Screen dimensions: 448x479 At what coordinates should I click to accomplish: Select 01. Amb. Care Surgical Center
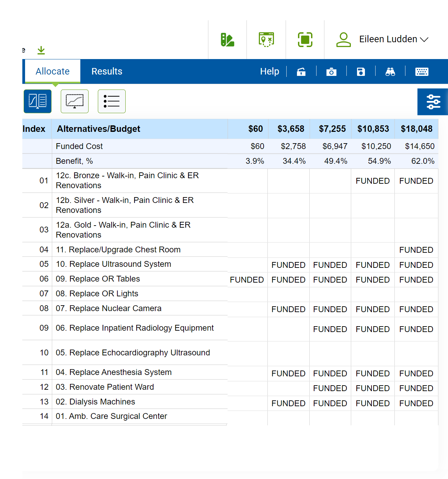coord(111,416)
